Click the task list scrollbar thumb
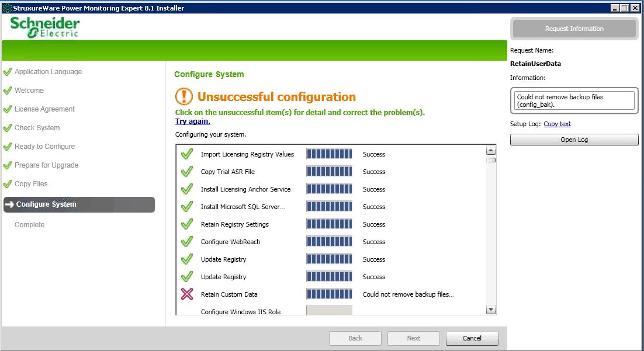Image resolution: width=644 pixels, height=351 pixels. pyautogui.click(x=491, y=160)
